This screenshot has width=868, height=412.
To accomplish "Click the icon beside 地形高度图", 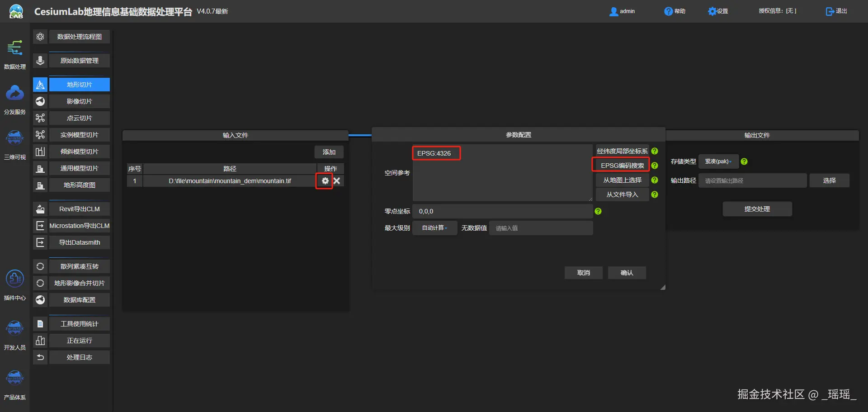I will pyautogui.click(x=40, y=185).
